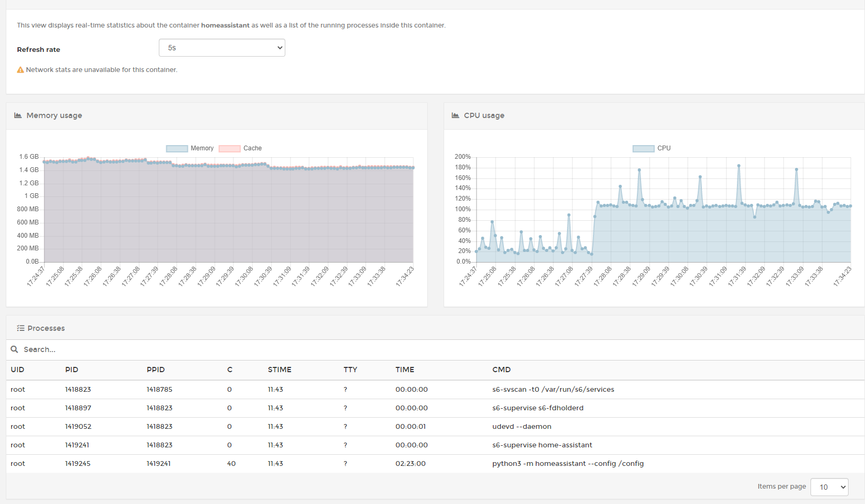Click the TIME value 00:00:01

coord(410,426)
